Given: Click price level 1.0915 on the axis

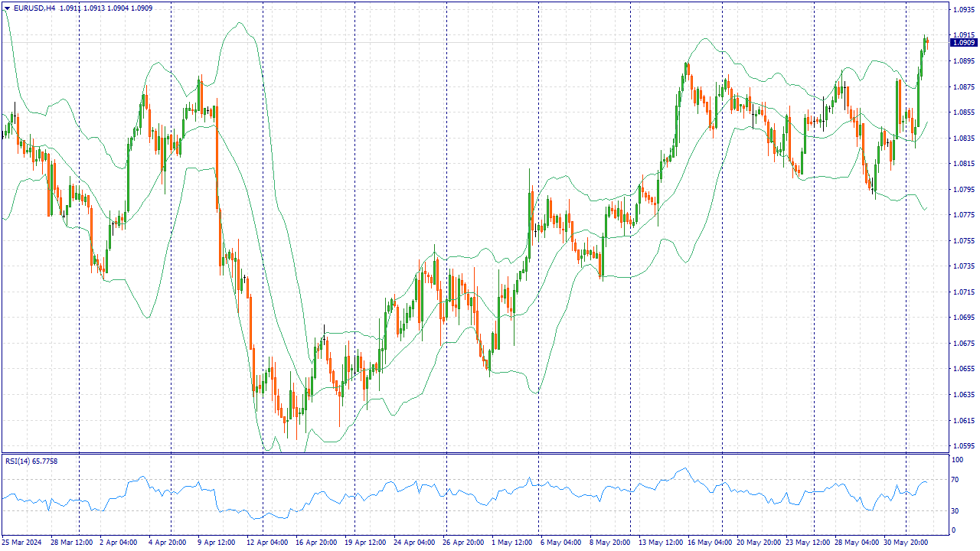Looking at the screenshot, I should coord(963,35).
